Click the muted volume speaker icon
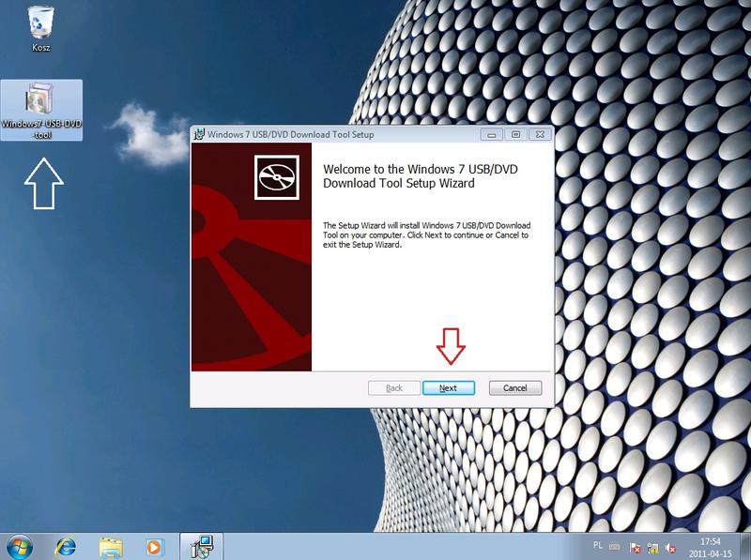Screen dimensions: 751x560 671,547
